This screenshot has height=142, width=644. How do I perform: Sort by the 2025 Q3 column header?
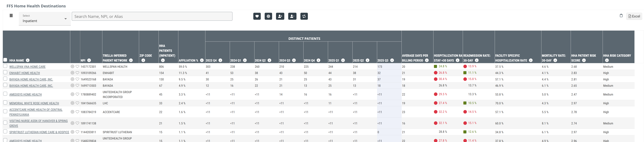pyautogui.click(x=383, y=61)
